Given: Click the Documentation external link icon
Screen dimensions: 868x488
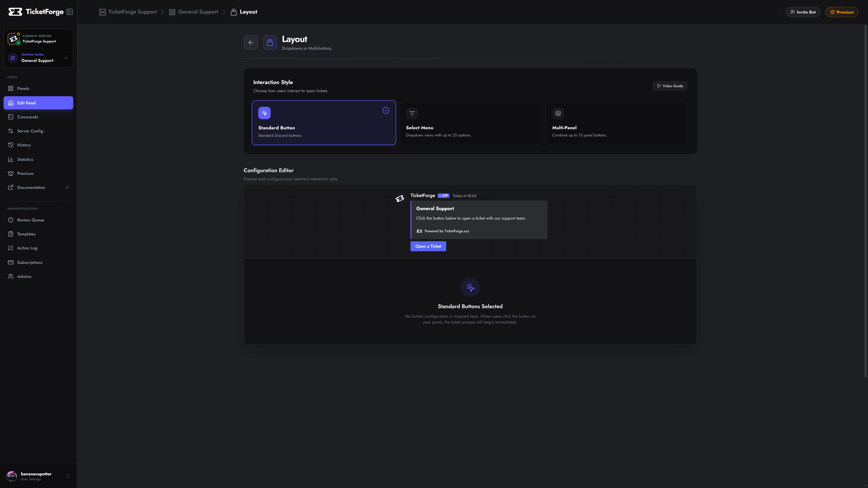Looking at the screenshot, I should (x=11, y=188).
